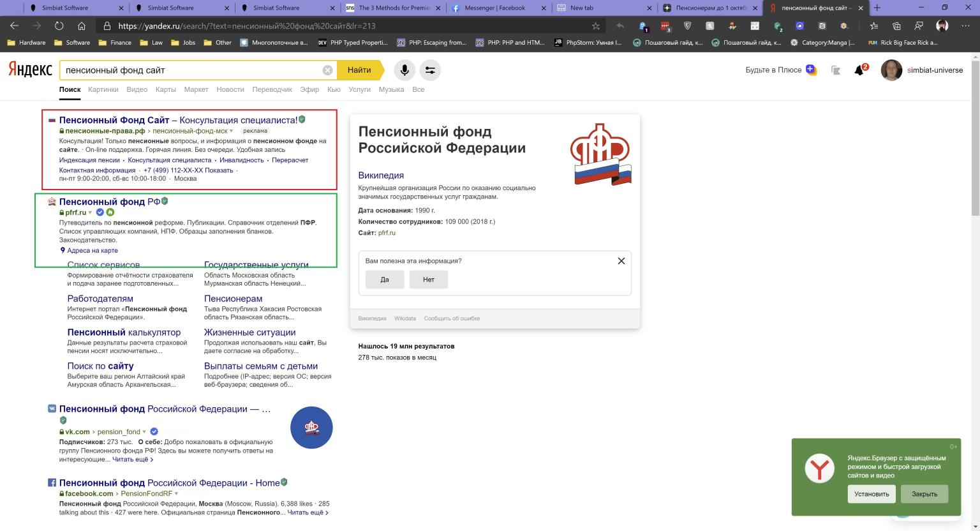Switch to the Видео search tab
Screen dimensions: 980x531
tap(137, 89)
